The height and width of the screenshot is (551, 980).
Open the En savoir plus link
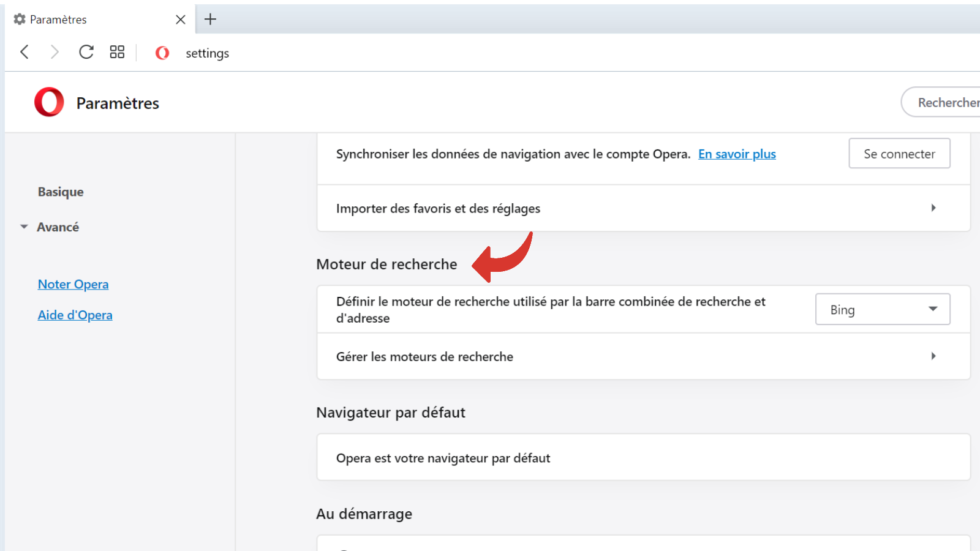click(737, 154)
